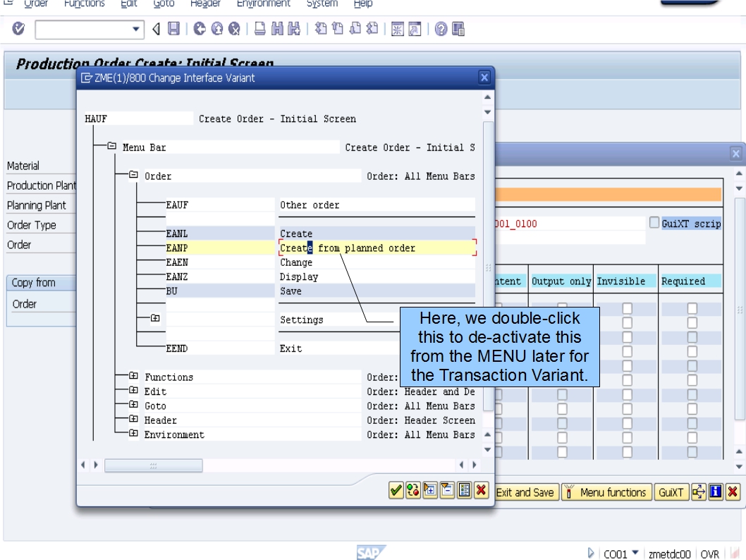Click the Generate Shortcut icon

(x=415, y=29)
